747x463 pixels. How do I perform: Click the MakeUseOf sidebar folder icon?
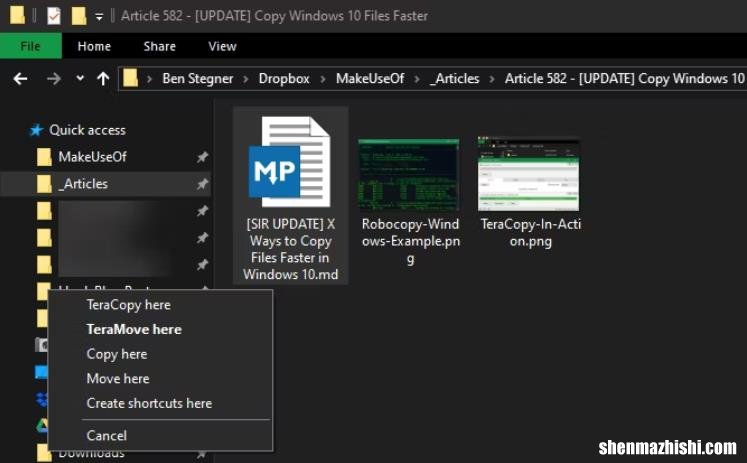[x=44, y=157]
